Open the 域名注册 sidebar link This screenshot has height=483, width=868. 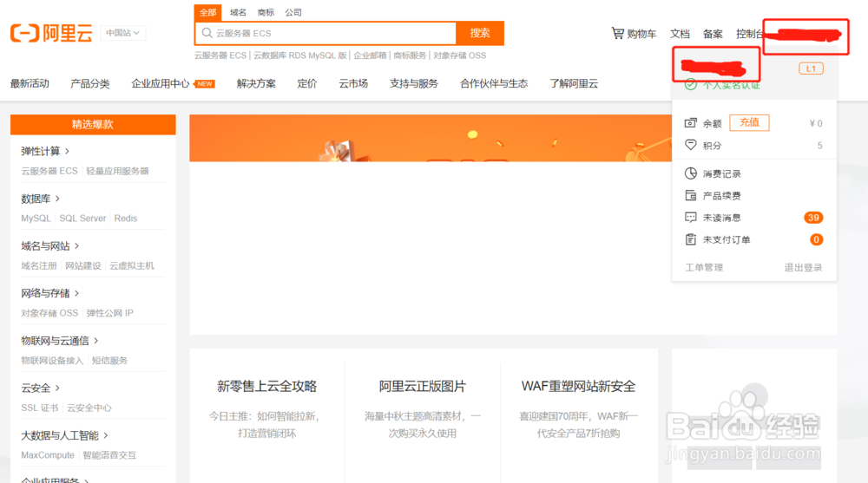tap(39, 265)
